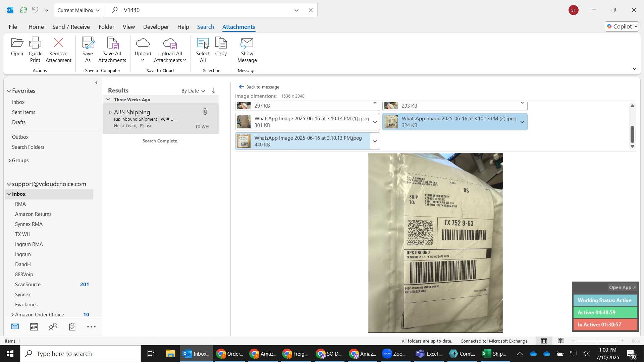The image size is (644, 362).
Task: Open dropdown for 3.10.13 PM (2).jpeg attachment
Action: pyautogui.click(x=522, y=122)
